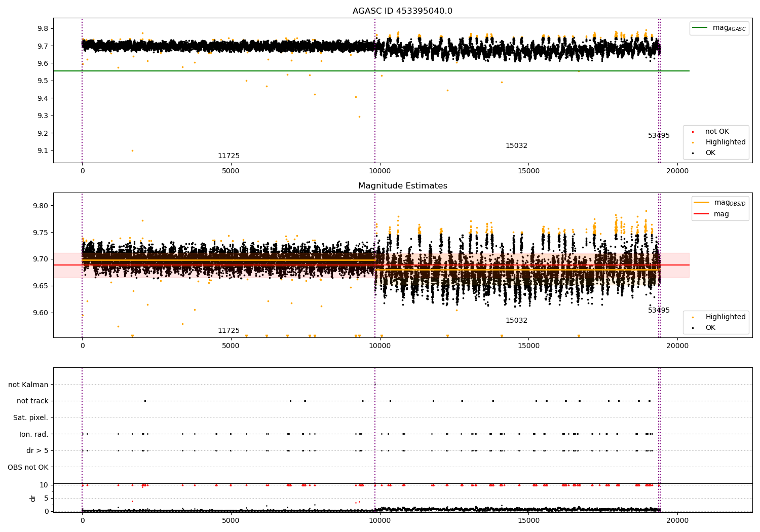Click the green horizontal mag AGASC line in top plot

click(x=371, y=71)
